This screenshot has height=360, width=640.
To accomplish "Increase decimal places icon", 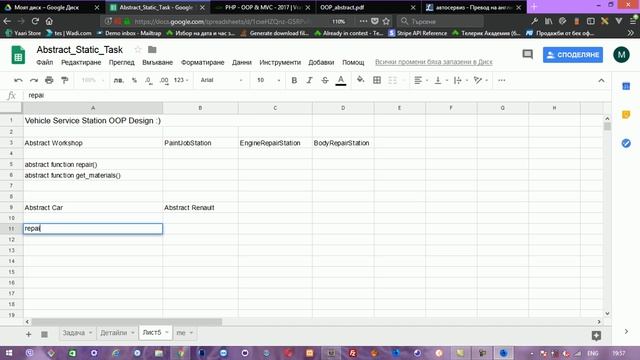I will tap(164, 80).
